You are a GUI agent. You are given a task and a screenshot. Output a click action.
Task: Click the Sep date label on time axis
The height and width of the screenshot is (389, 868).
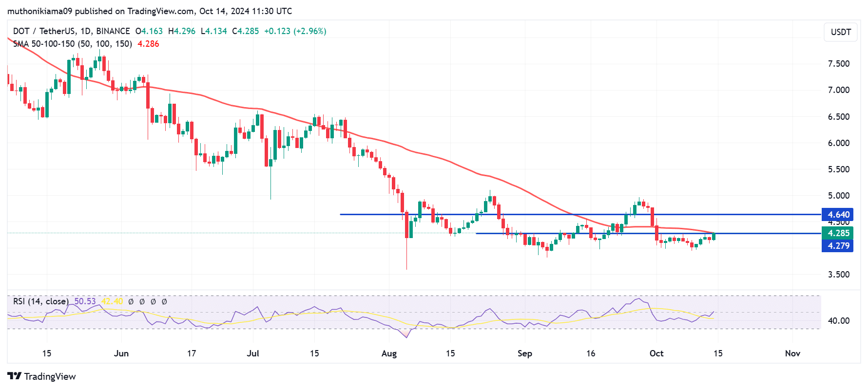(525, 353)
